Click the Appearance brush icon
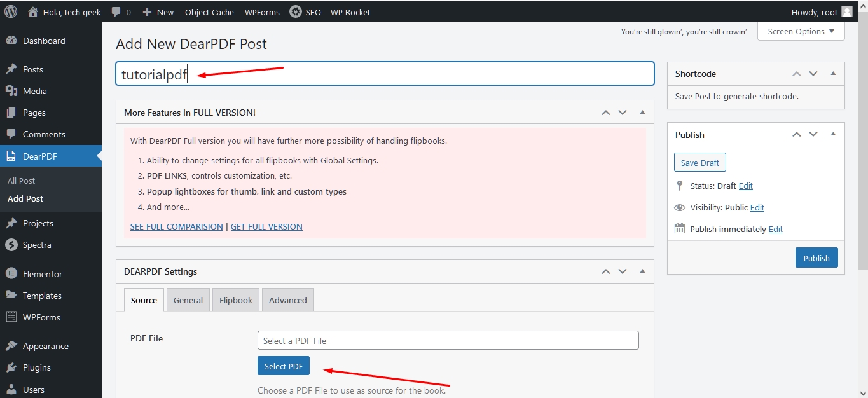The height and width of the screenshot is (398, 868). [x=11, y=346]
